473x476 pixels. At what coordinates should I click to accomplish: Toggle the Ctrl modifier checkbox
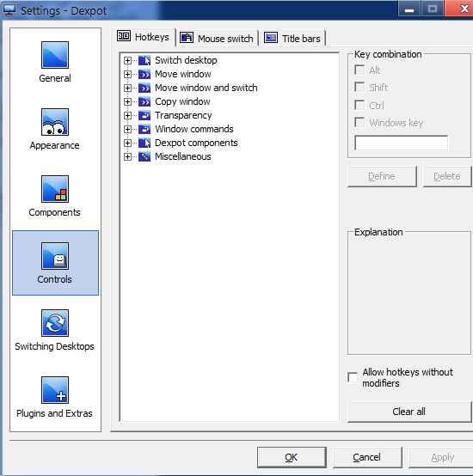point(359,106)
